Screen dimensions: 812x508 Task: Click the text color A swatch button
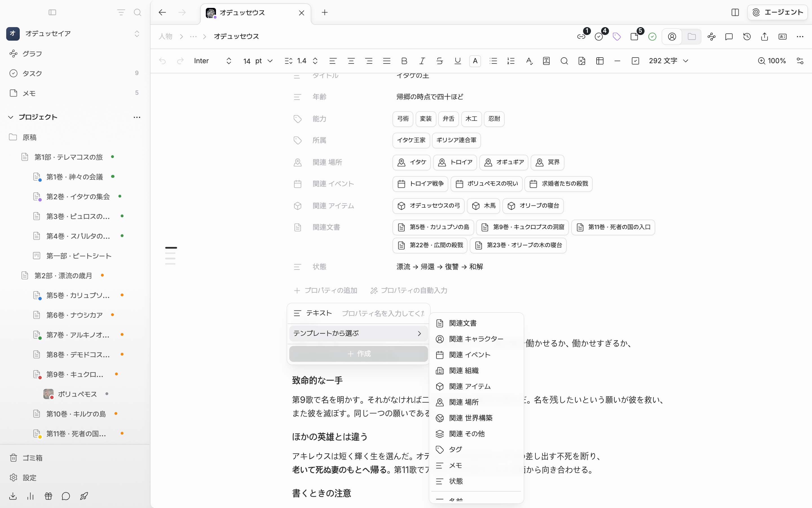coord(475,61)
